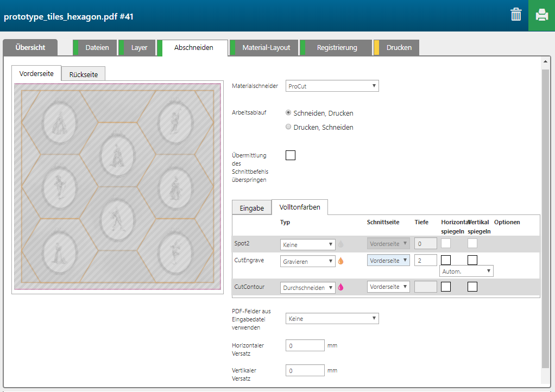
Task: Open the PDF-Felder 'Keine' dropdown
Action: click(332, 319)
